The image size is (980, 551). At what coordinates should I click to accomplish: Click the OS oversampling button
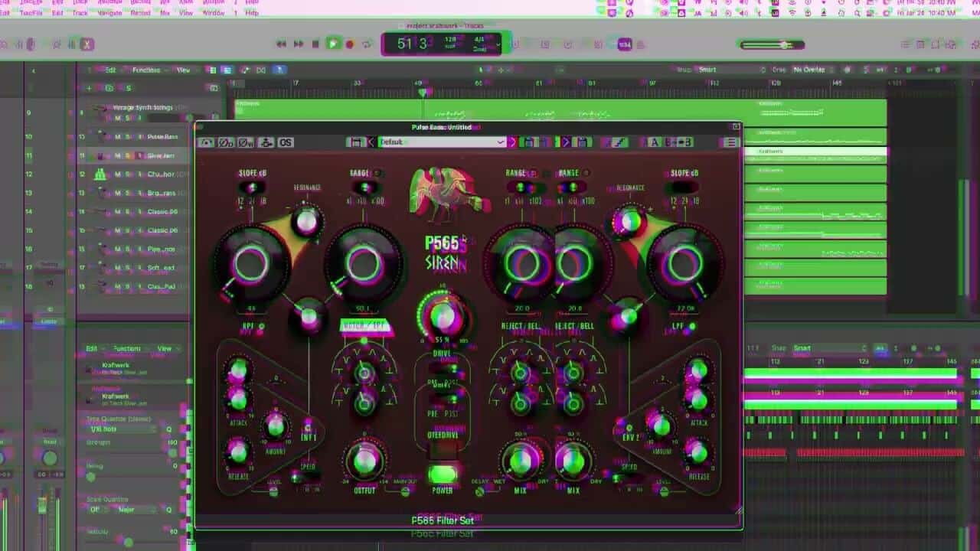pyautogui.click(x=285, y=142)
